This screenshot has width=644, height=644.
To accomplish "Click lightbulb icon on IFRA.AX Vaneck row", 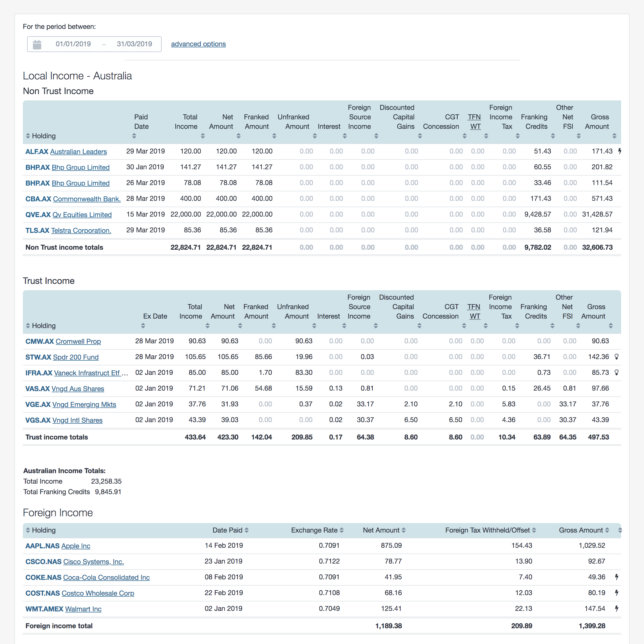I will [616, 372].
